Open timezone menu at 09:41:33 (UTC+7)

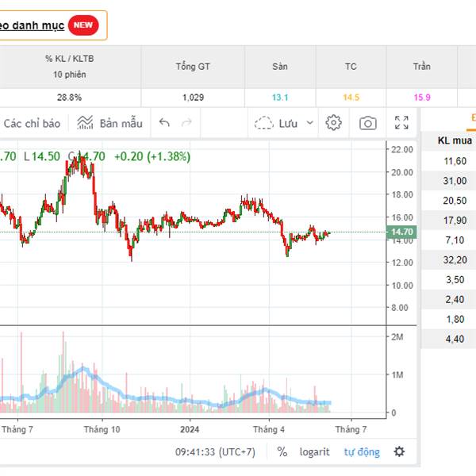pos(215,451)
